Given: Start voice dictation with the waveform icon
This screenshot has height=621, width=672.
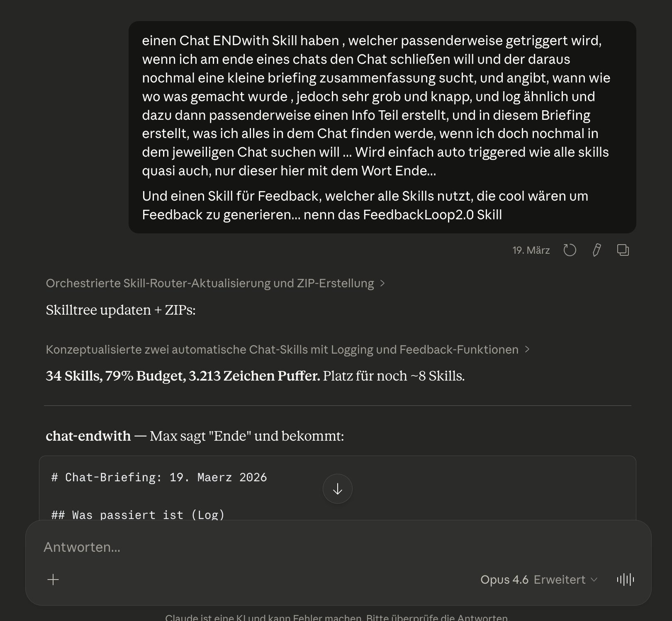Looking at the screenshot, I should tap(625, 580).
